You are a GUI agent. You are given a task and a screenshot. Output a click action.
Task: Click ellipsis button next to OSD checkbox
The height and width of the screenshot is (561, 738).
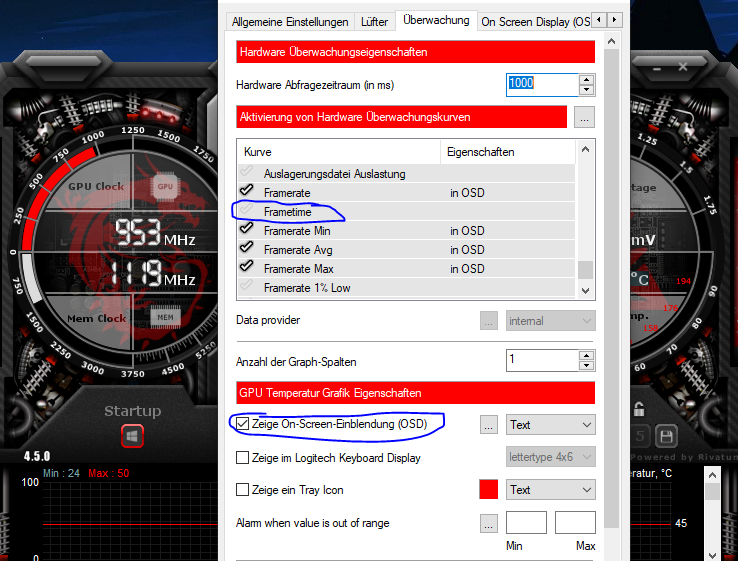[489, 425]
